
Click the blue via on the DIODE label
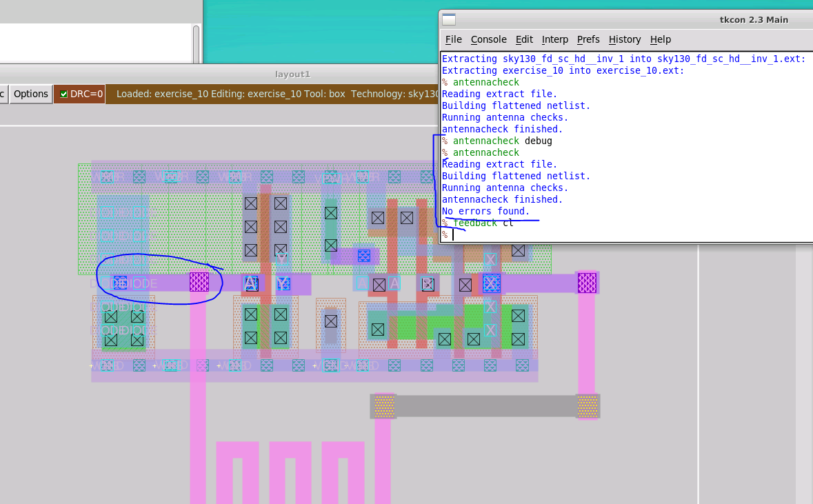pos(120,283)
